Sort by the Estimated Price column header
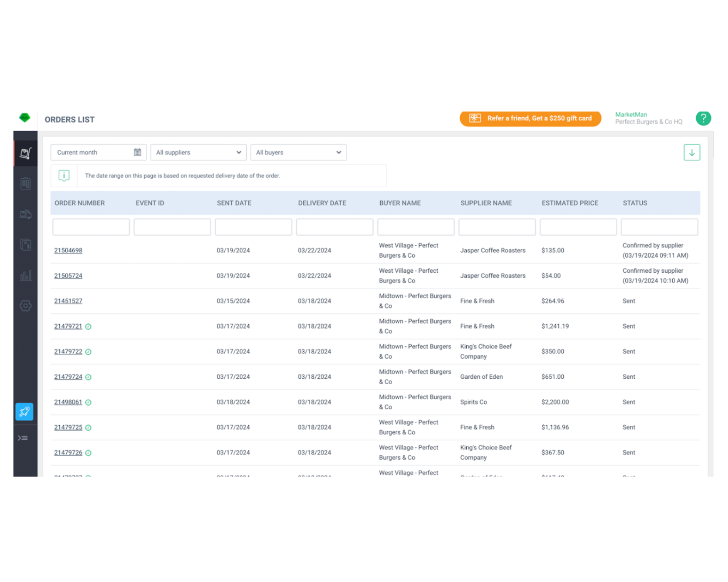Screen dimensions: 728x582 click(x=570, y=203)
